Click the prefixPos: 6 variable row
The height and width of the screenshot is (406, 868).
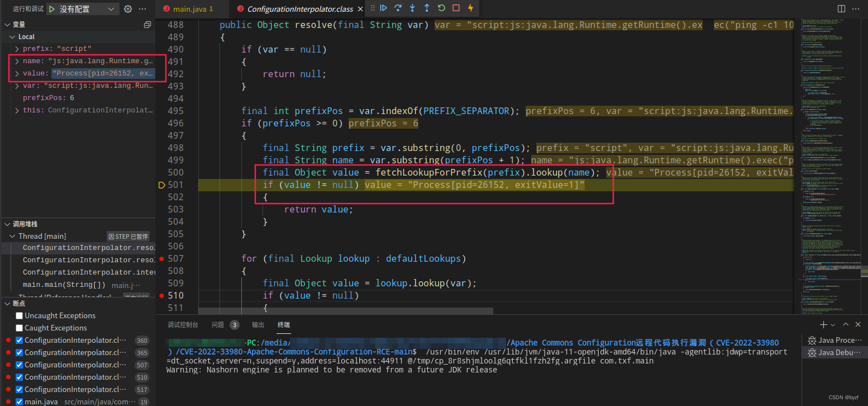pyautogui.click(x=78, y=98)
